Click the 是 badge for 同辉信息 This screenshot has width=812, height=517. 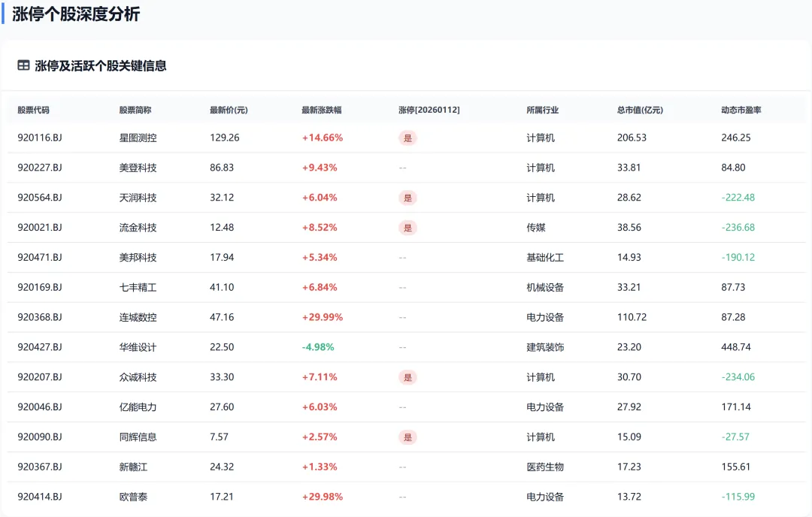click(x=408, y=437)
